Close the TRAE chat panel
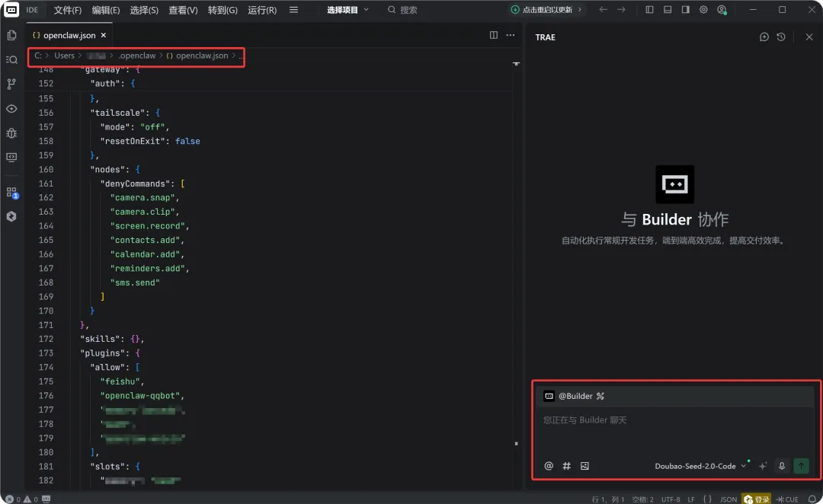The image size is (823, 504). point(809,37)
